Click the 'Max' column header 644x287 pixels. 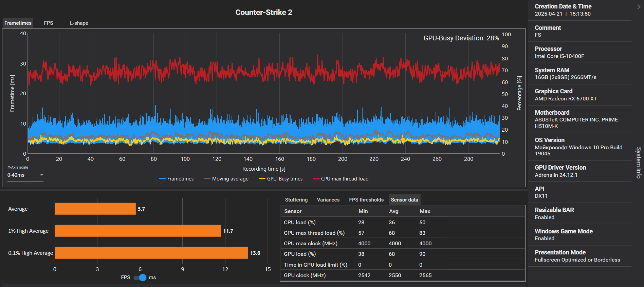coord(425,211)
